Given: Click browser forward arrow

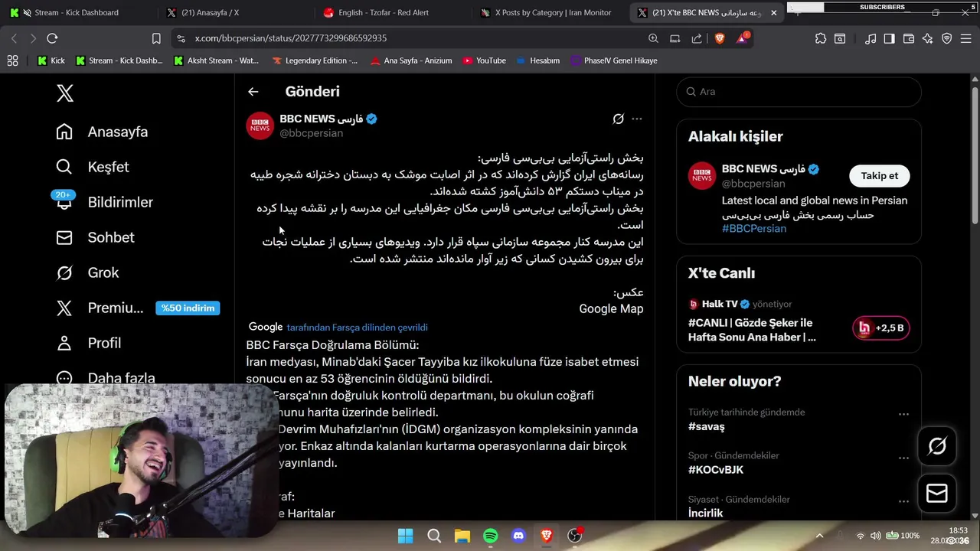Looking at the screenshot, I should click(x=33, y=38).
